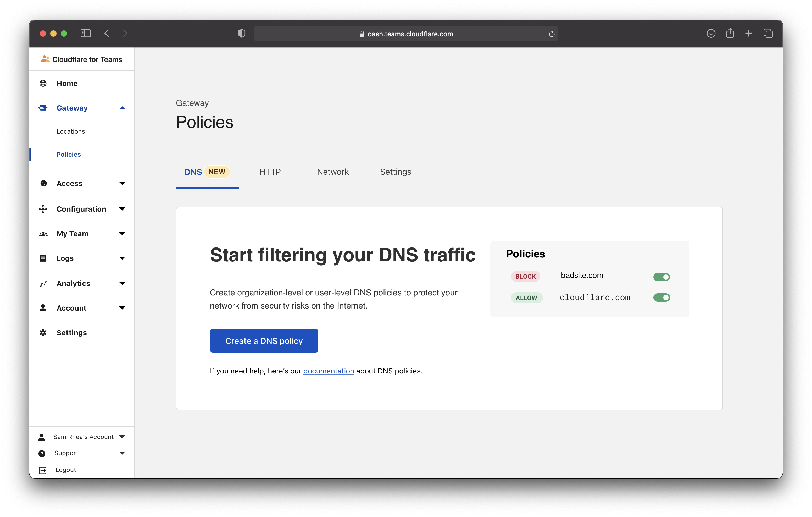
Task: Click the Settings gear icon in sidebar
Action: [43, 333]
